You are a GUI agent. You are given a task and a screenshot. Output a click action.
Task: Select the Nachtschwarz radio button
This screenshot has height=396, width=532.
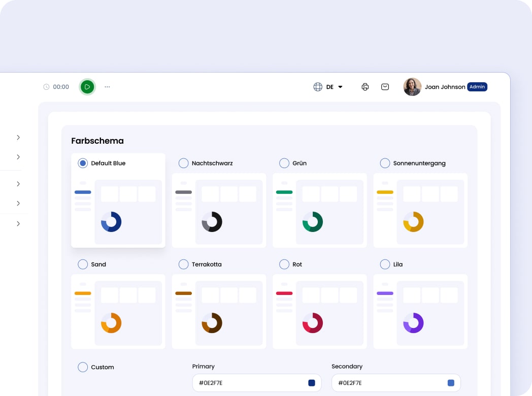(183, 163)
